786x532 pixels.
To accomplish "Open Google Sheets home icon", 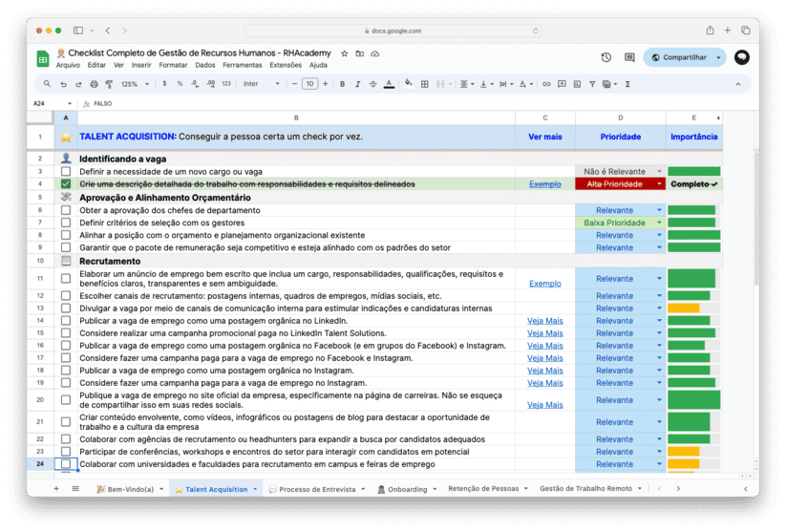I will click(x=43, y=59).
